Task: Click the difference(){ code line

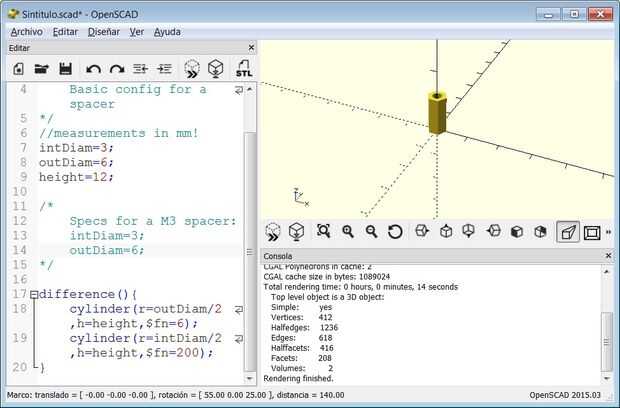Action: click(87, 295)
